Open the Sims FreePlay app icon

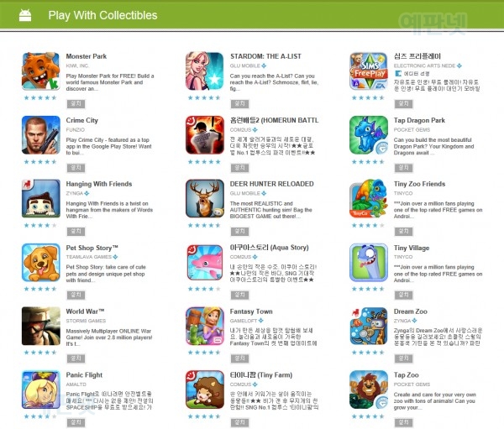click(369, 71)
